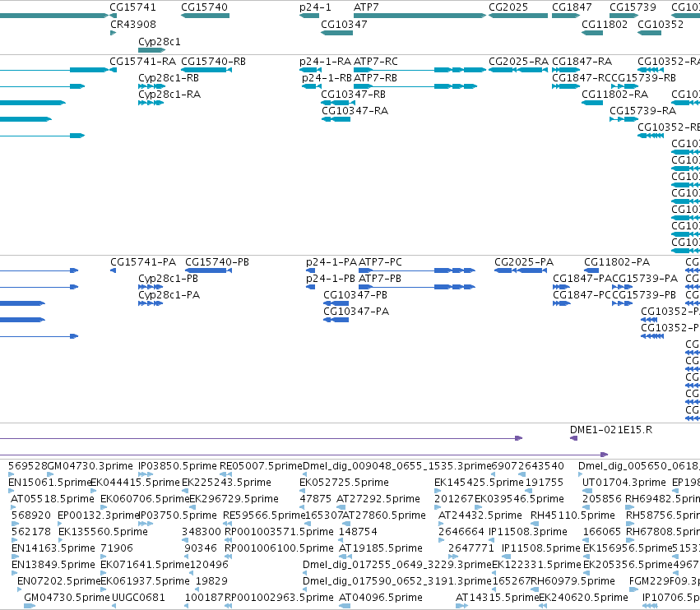Click the CG11802 gene label
Screen dimensions: 700x610
pos(605,24)
